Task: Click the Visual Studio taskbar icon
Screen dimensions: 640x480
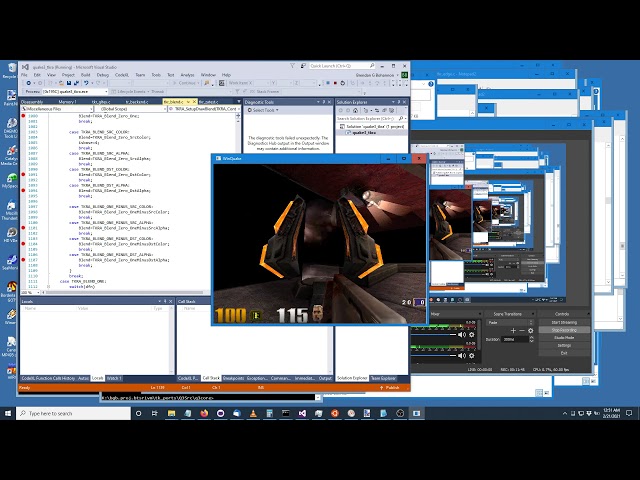Action: click(302, 413)
